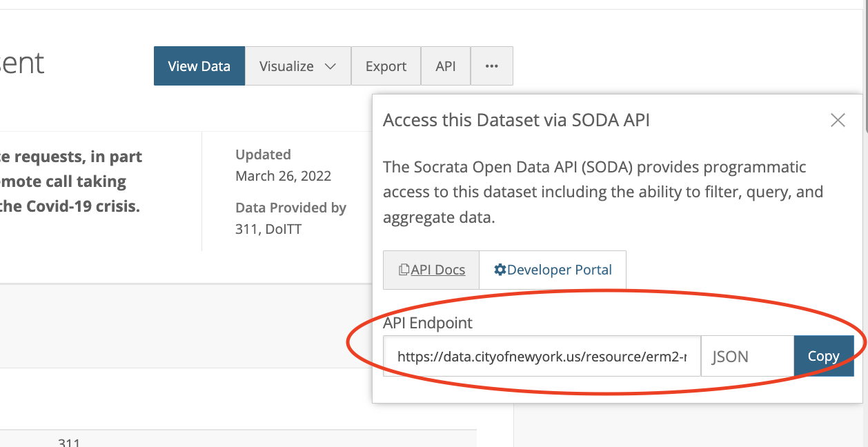
Task: Go to the Developer Portal
Action: pos(559,270)
